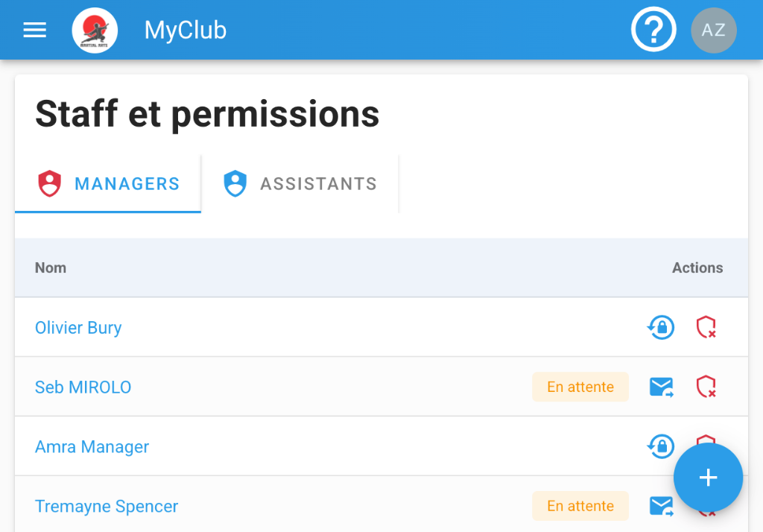Open Seb MIROLO's profile link
This screenshot has width=763, height=532.
pyautogui.click(x=83, y=387)
